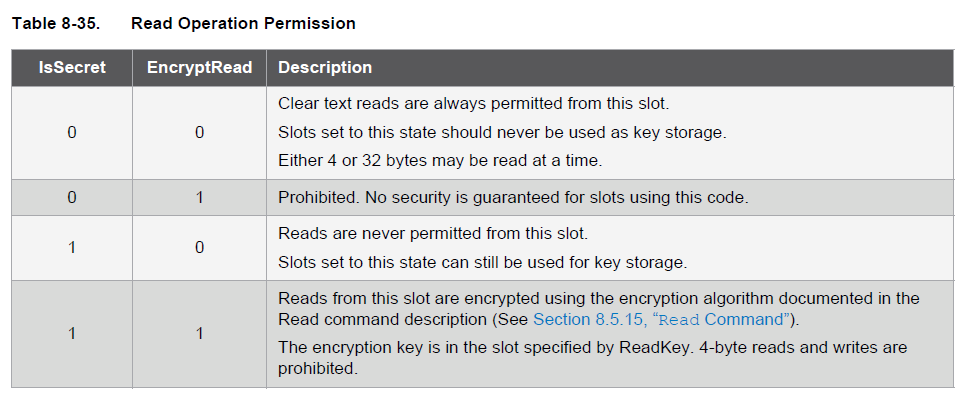The width and height of the screenshot is (974, 406).
Task: Click EncryptRead value 1 in Prohibited row
Action: pyautogui.click(x=199, y=197)
